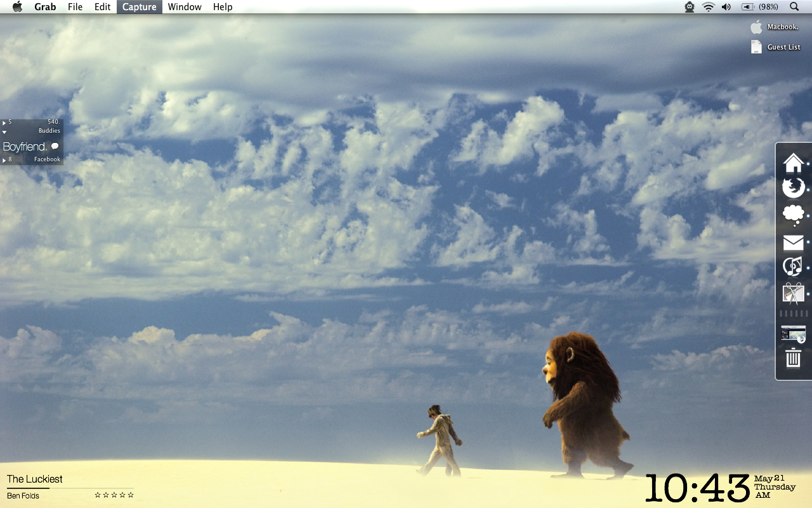Viewport: 812px width, 508px height.
Task: Click the 540. group label
Action: tap(53, 122)
